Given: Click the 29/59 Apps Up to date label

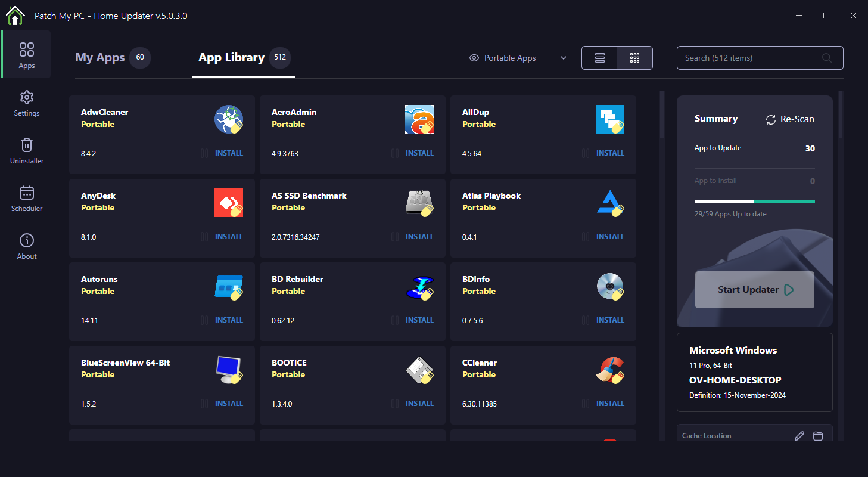Looking at the screenshot, I should click(730, 214).
